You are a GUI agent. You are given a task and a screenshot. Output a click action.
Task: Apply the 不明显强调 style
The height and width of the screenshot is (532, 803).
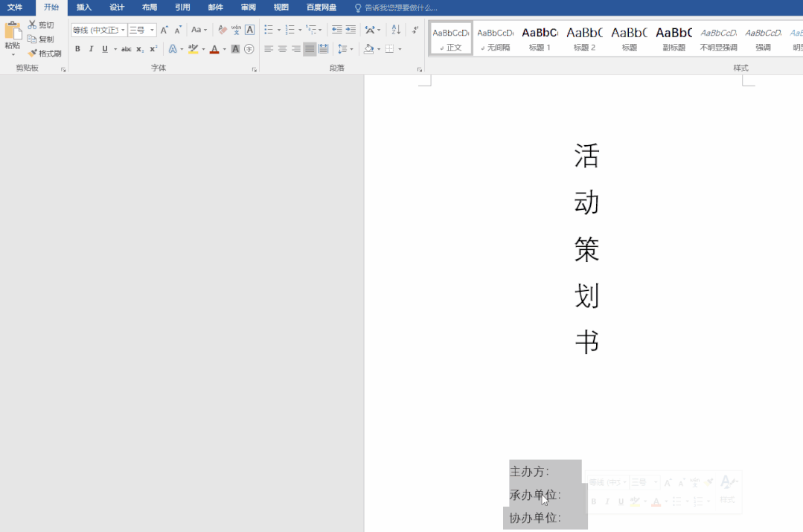pyautogui.click(x=718, y=38)
